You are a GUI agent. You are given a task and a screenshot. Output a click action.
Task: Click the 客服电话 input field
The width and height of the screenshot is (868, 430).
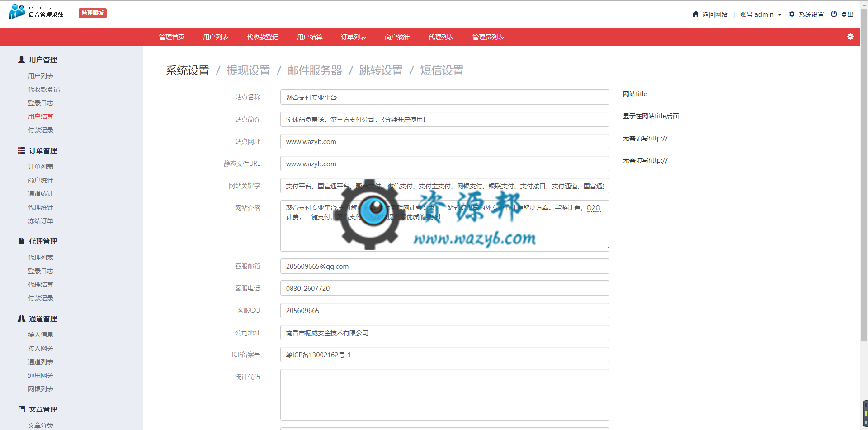pos(444,288)
